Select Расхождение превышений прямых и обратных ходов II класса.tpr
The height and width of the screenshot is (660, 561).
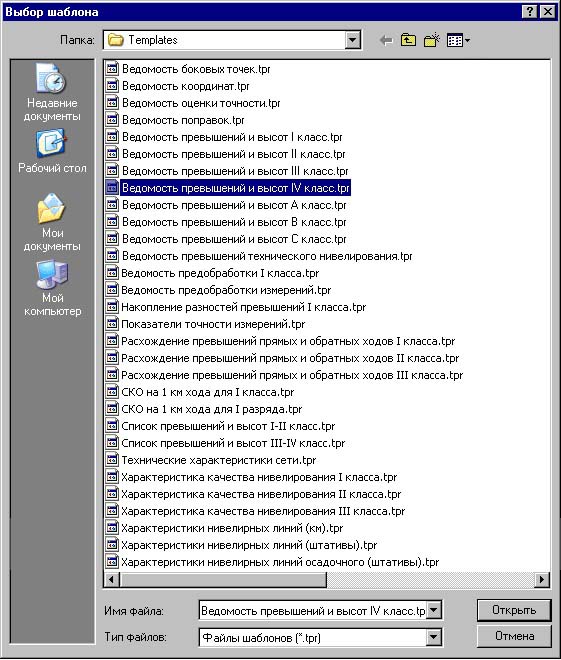(290, 358)
